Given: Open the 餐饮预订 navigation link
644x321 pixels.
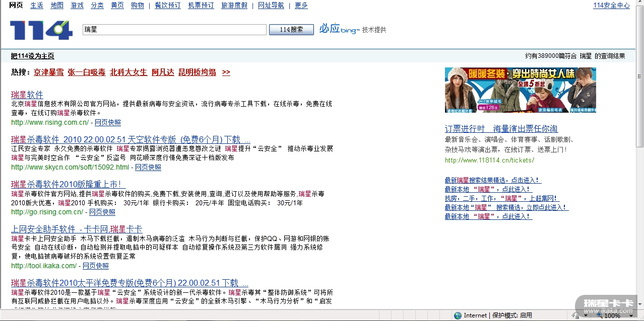Looking at the screenshot, I should tap(168, 5).
